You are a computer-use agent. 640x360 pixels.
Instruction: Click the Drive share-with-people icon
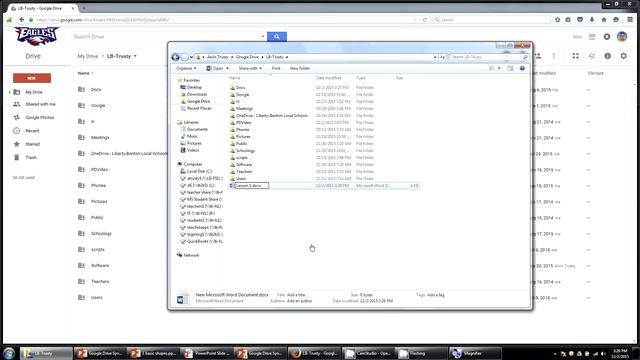[x=538, y=56]
